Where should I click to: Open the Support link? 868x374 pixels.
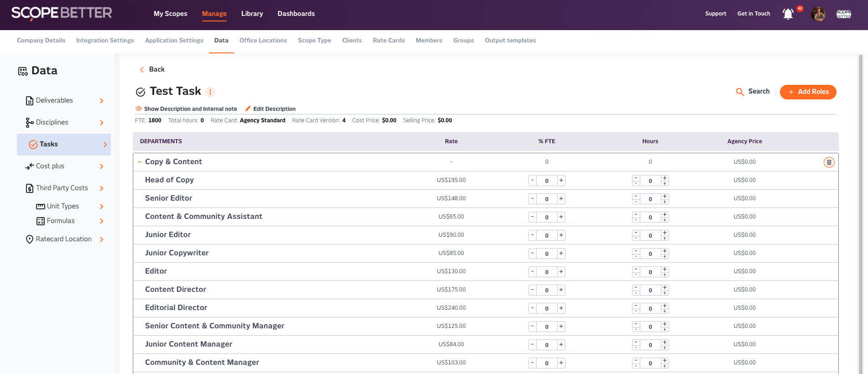tap(715, 14)
